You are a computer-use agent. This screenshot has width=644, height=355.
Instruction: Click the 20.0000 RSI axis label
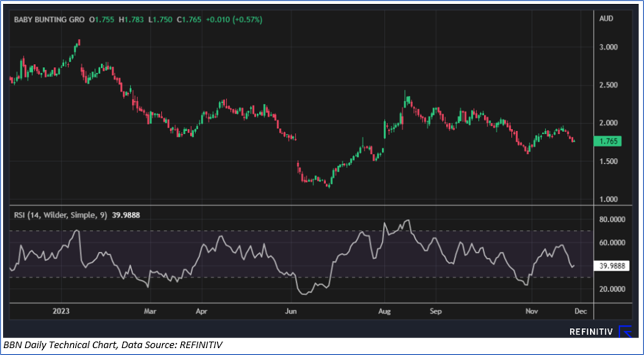[x=613, y=289]
